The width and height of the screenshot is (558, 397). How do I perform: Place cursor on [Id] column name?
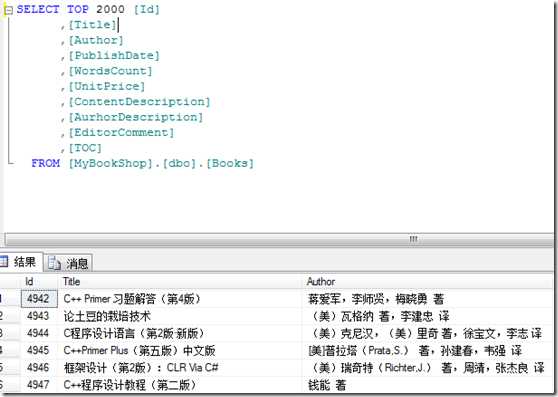click(147, 9)
